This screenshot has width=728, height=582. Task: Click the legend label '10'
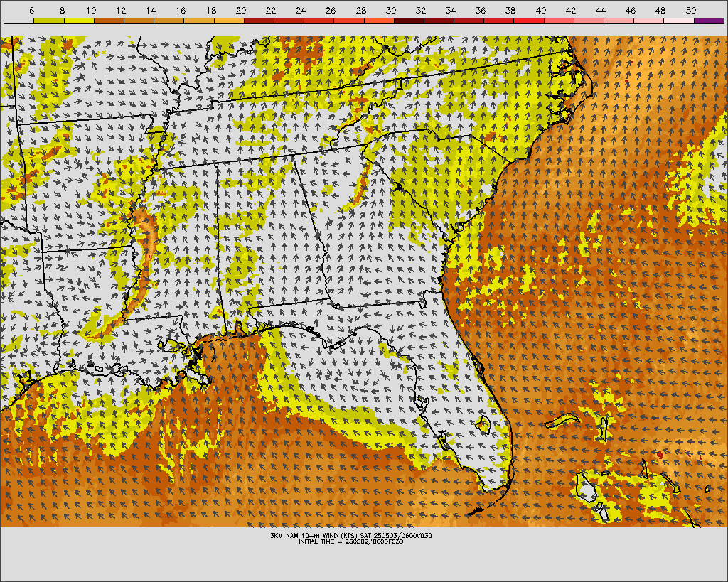pyautogui.click(x=91, y=10)
